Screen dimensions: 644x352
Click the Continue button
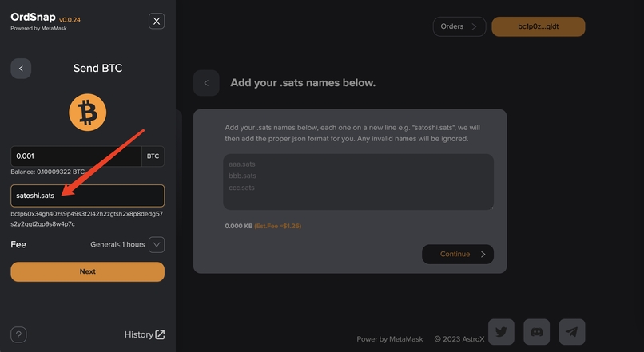[458, 255]
